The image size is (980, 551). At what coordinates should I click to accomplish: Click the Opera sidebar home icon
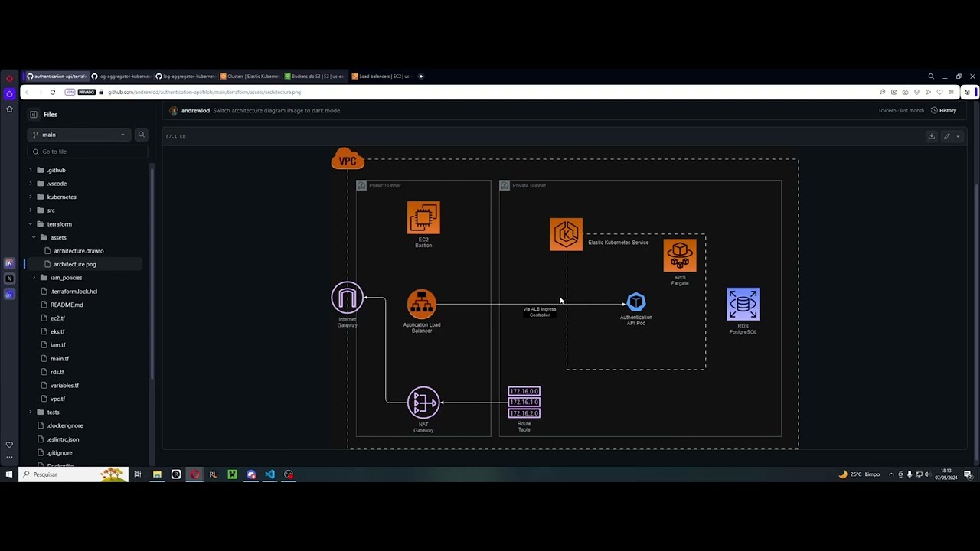click(x=9, y=93)
